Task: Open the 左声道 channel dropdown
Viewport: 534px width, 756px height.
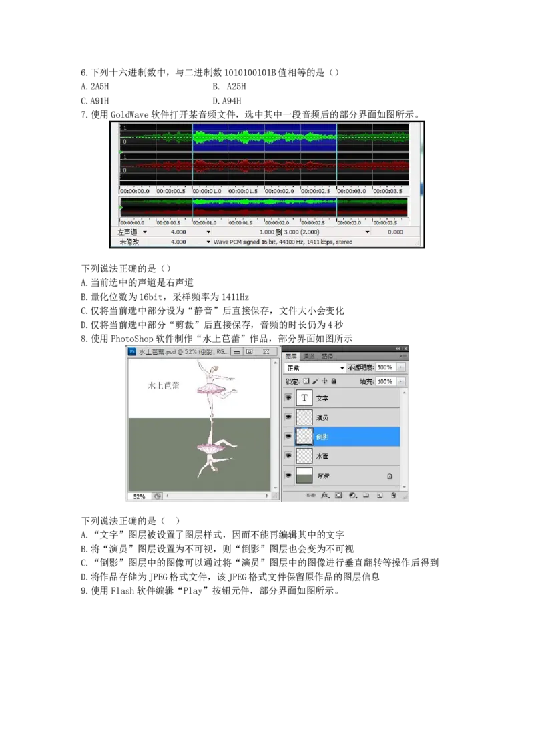Action: coord(144,232)
